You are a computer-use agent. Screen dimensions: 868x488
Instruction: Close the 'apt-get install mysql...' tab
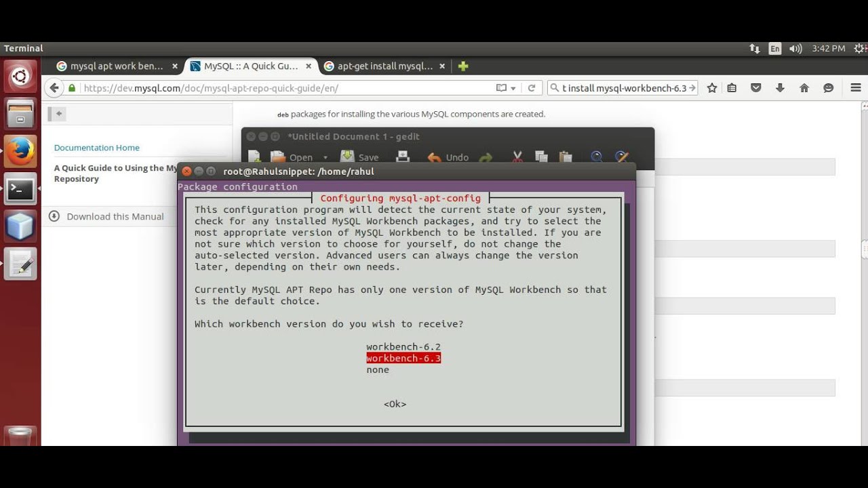[442, 66]
